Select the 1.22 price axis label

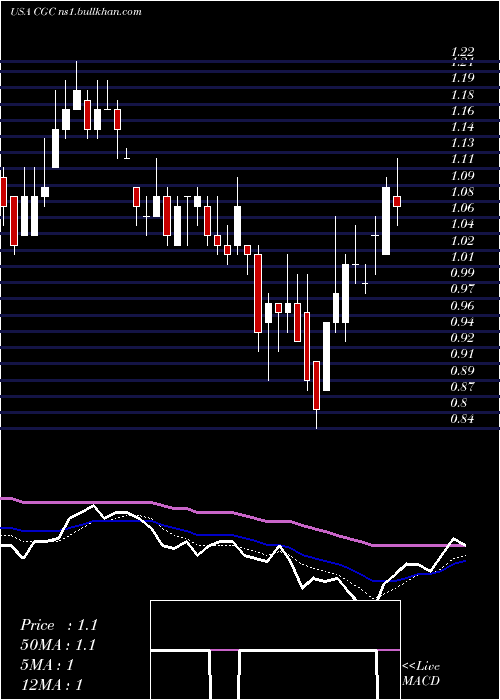tap(462, 53)
